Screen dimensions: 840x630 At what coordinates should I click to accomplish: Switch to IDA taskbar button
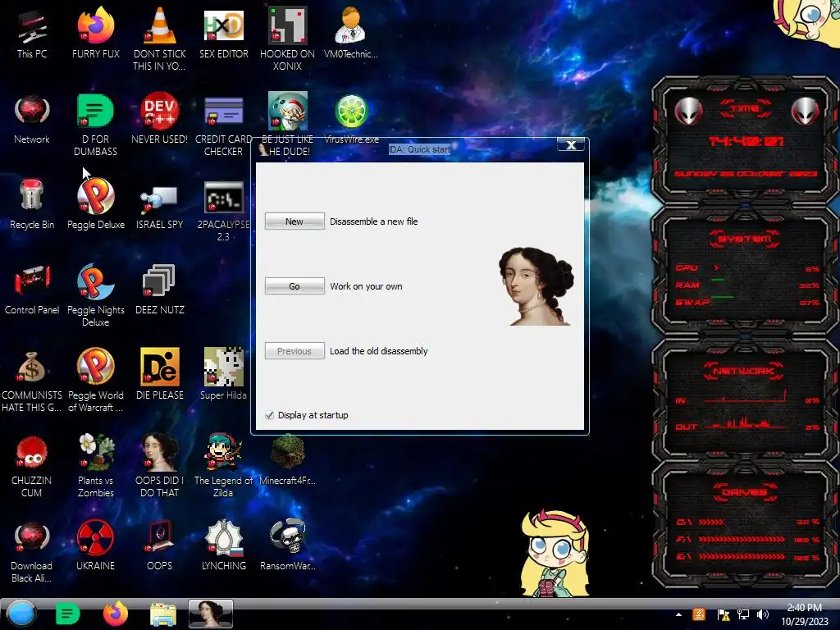pyautogui.click(x=211, y=614)
